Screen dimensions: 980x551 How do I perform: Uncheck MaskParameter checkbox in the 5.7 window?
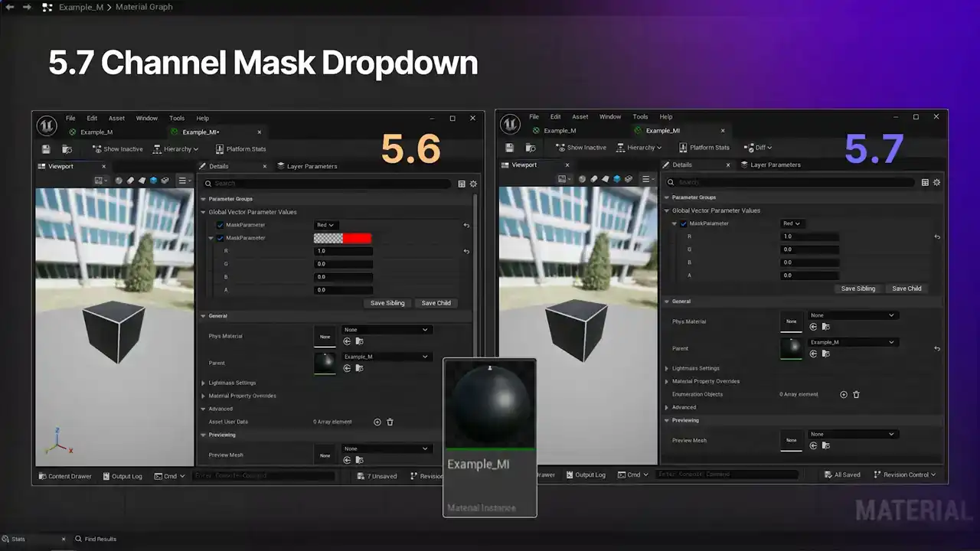point(684,223)
